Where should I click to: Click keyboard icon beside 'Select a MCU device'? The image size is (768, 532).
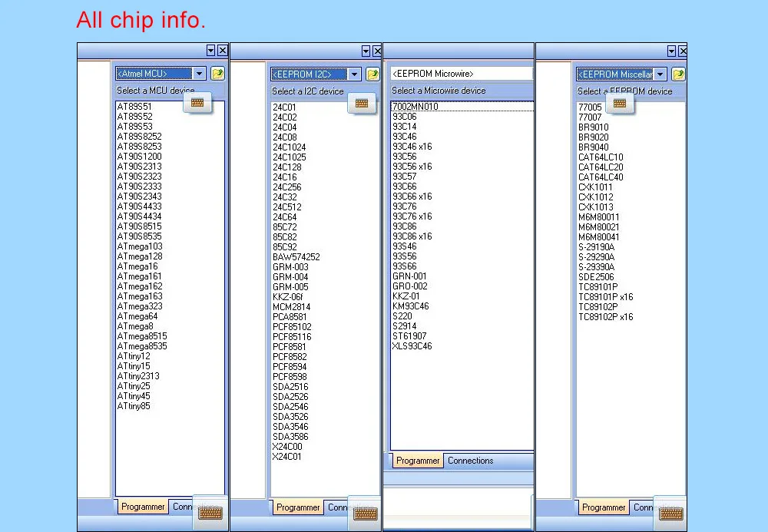click(197, 103)
